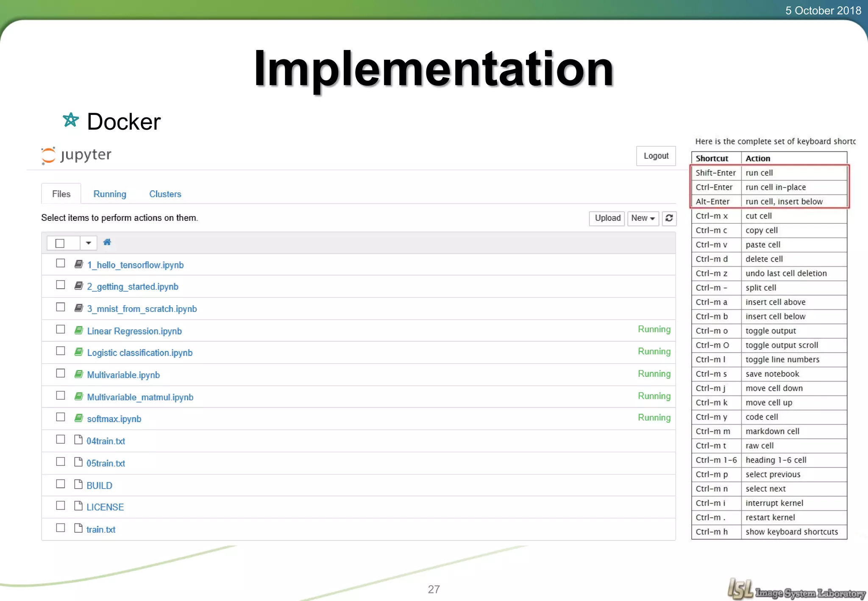Click green notebook icon beside Multivariable_matmul.ipynb
868x601 pixels.
click(x=78, y=396)
